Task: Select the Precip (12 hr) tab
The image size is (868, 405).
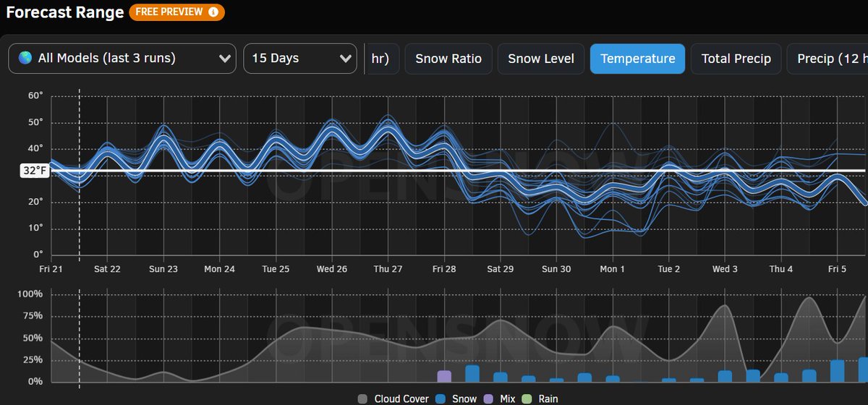Action: [827, 59]
